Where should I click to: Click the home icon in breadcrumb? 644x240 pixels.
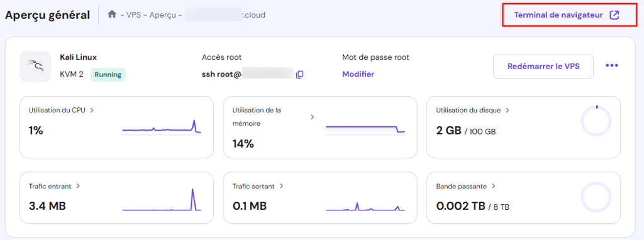pyautogui.click(x=112, y=14)
